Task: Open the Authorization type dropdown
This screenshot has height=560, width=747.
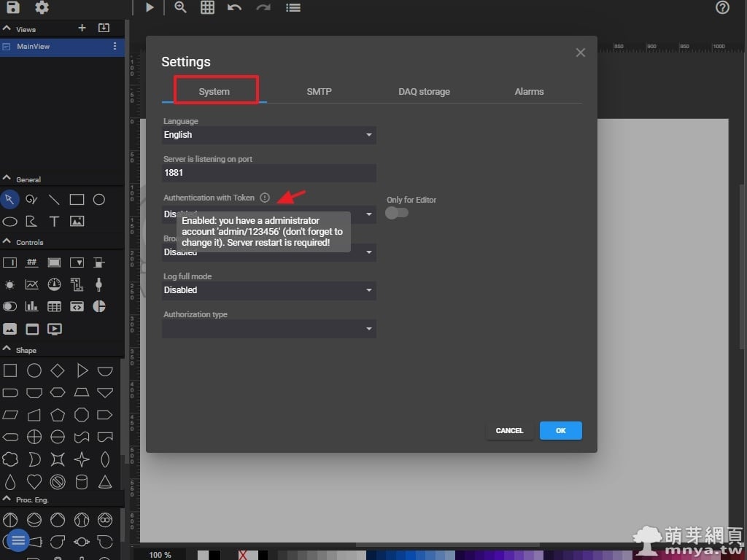Action: click(268, 329)
